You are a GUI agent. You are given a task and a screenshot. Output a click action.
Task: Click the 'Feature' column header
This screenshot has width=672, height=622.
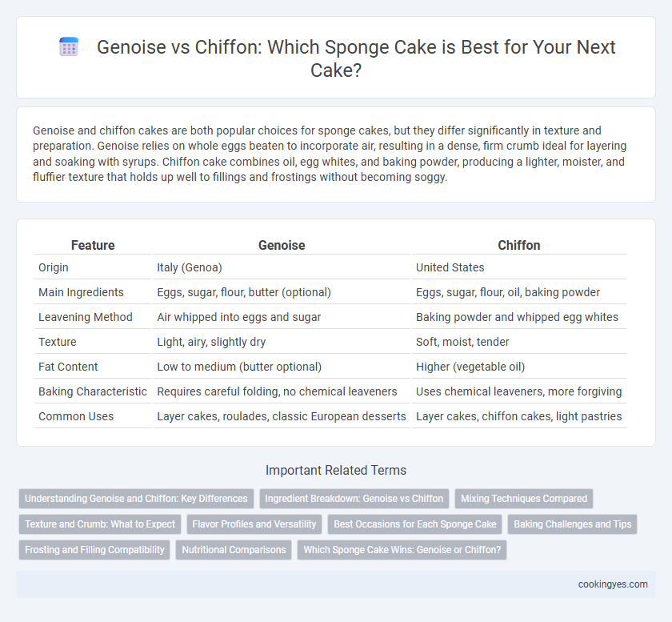pyautogui.click(x=93, y=246)
